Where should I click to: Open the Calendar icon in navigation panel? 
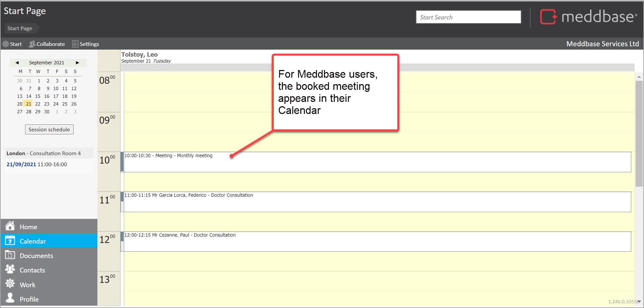click(10, 241)
